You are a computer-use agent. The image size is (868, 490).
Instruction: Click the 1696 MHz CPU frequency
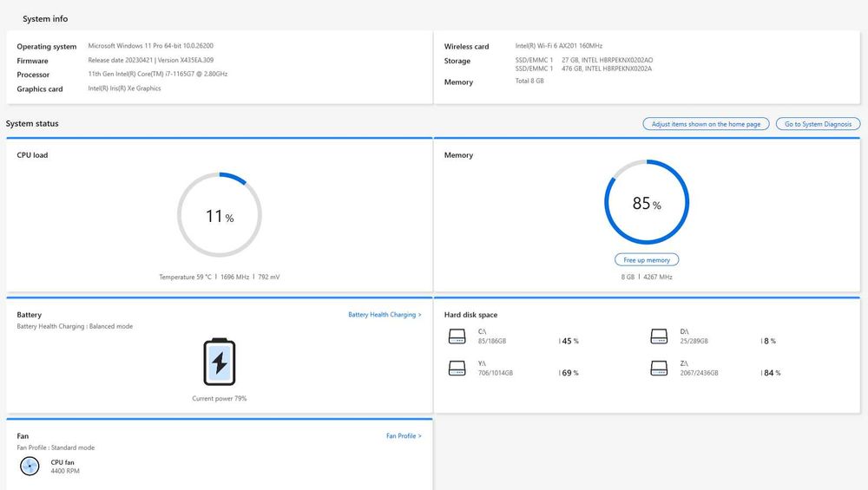234,277
